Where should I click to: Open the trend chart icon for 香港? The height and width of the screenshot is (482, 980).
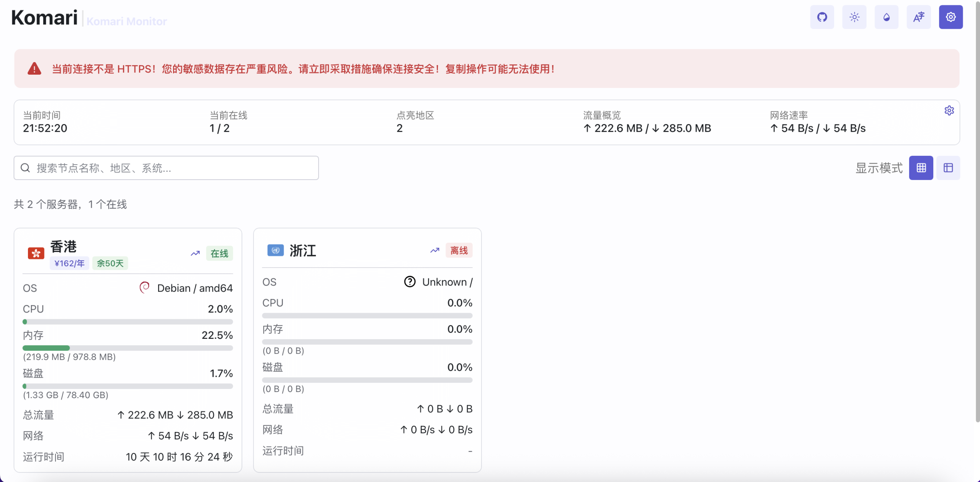pos(195,253)
